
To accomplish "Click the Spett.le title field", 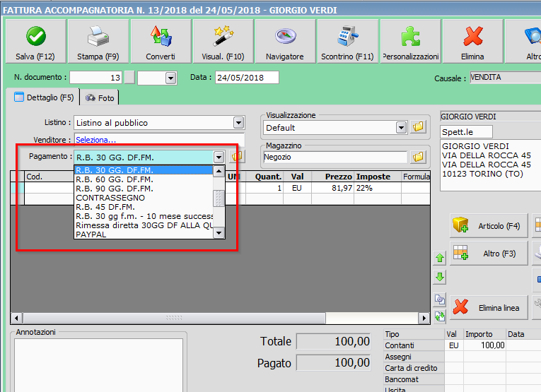I will click(467, 132).
